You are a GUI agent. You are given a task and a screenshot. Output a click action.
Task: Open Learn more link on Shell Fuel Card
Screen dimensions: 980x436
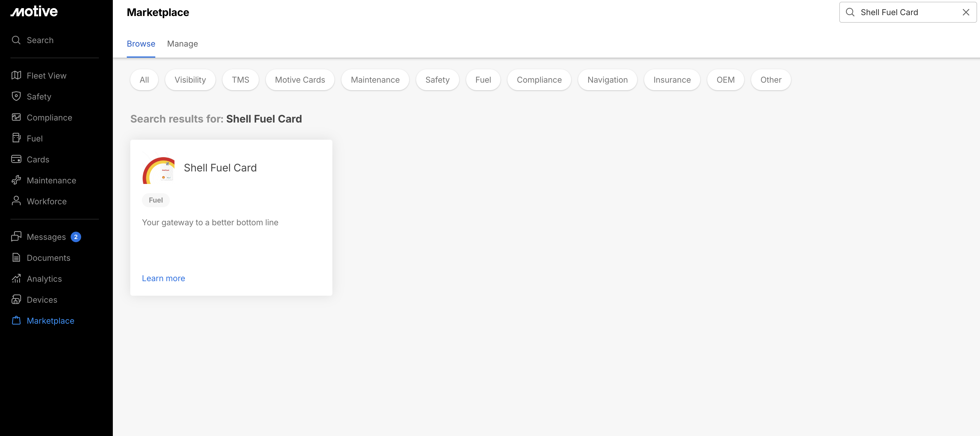pos(163,278)
